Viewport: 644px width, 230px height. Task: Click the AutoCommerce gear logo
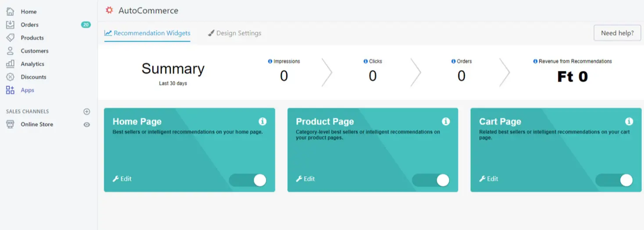coord(109,10)
